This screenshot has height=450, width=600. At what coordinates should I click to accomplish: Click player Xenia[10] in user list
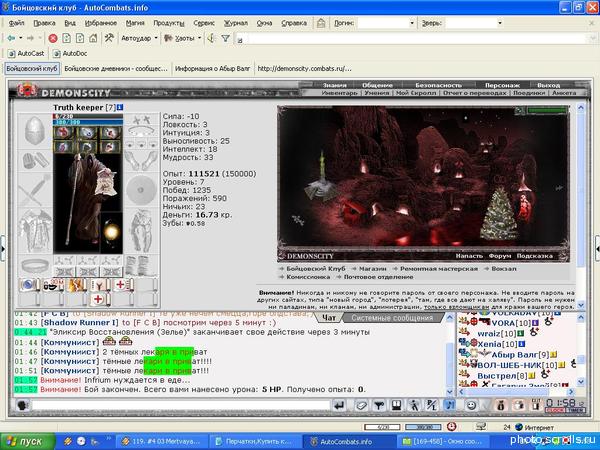pos(498,344)
